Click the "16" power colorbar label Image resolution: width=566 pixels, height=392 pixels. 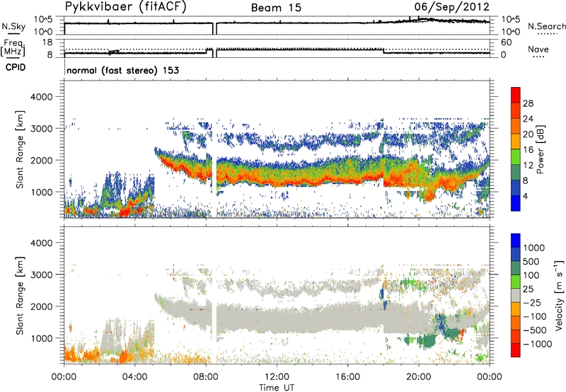(528, 150)
